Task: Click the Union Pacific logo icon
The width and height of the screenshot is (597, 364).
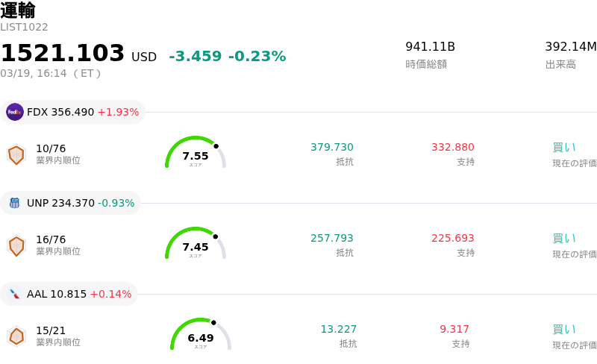Action: pos(15,203)
